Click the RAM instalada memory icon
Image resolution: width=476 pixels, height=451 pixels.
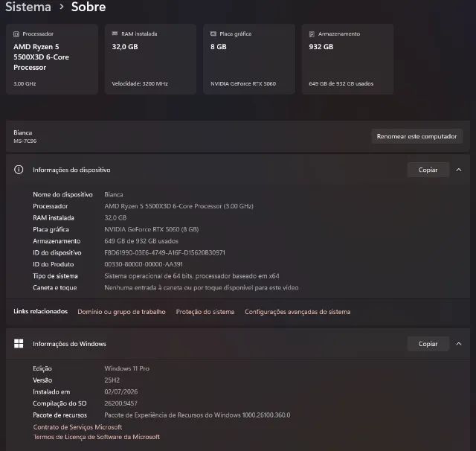point(115,33)
